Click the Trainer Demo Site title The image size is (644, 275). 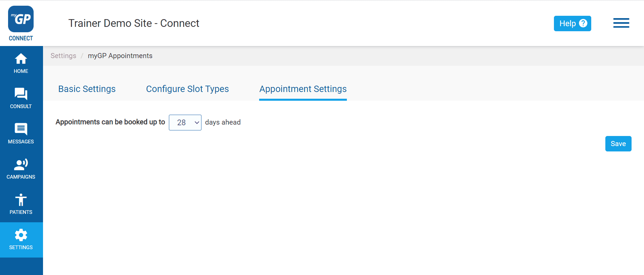(133, 23)
